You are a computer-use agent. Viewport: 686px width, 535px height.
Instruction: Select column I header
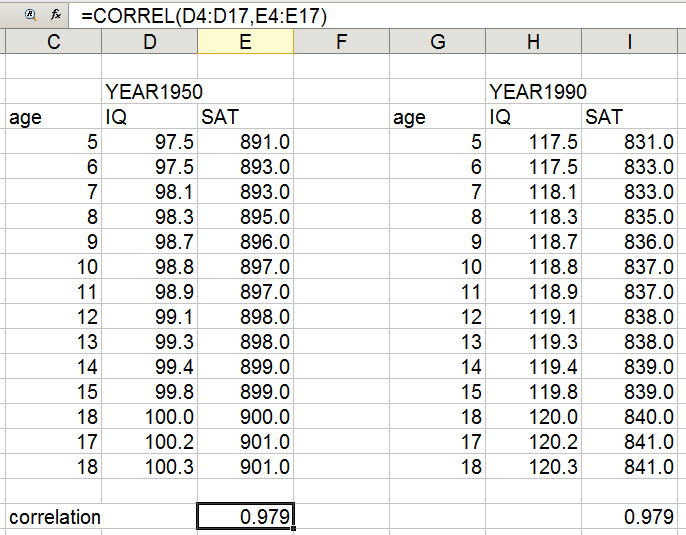click(630, 42)
